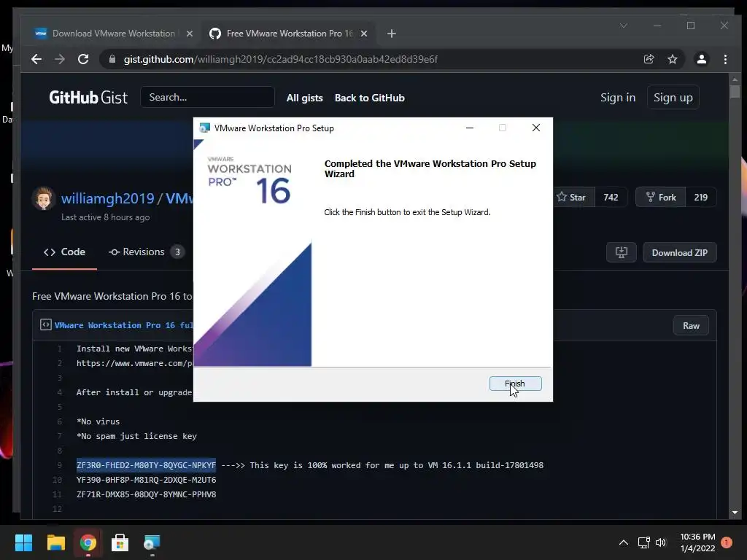View Raw gist file
This screenshot has height=560, width=747.
click(691, 326)
